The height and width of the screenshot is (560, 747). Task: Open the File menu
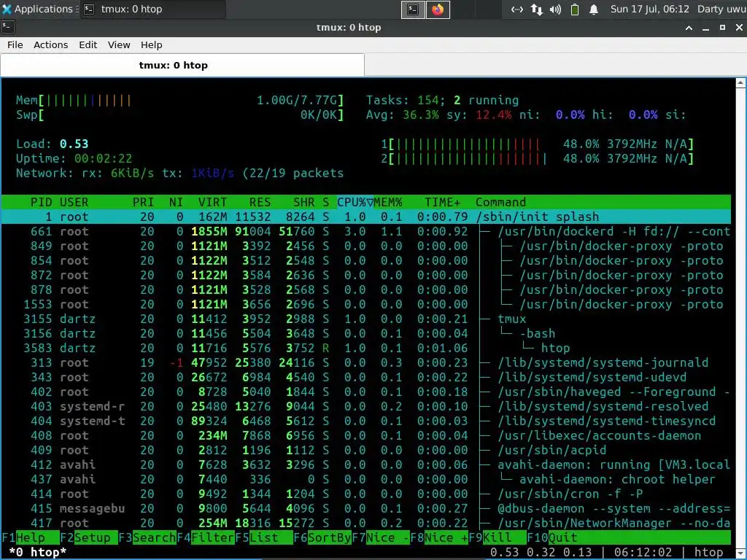[15, 44]
